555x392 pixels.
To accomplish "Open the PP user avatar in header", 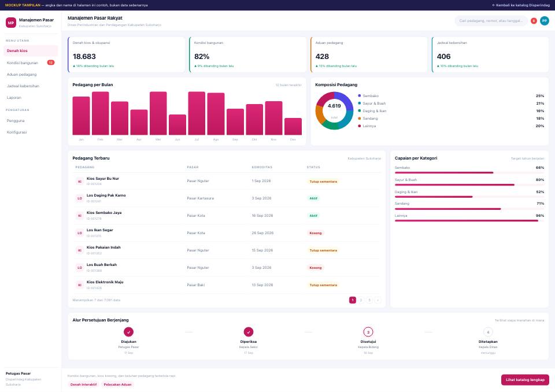I will 545,21.
